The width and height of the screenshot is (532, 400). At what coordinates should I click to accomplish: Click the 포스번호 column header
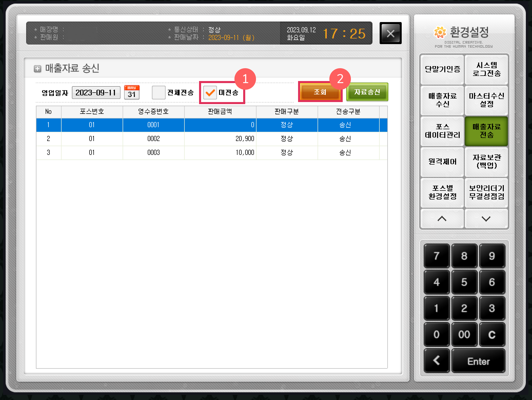click(x=92, y=112)
